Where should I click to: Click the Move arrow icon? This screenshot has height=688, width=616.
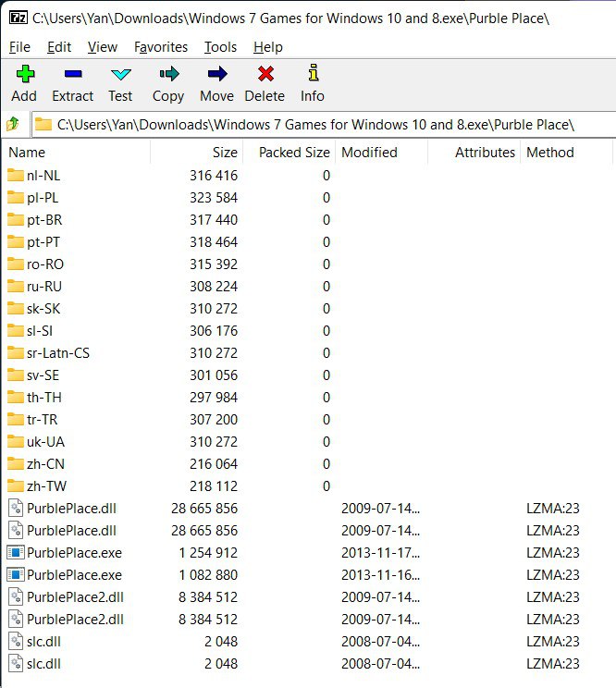217,74
